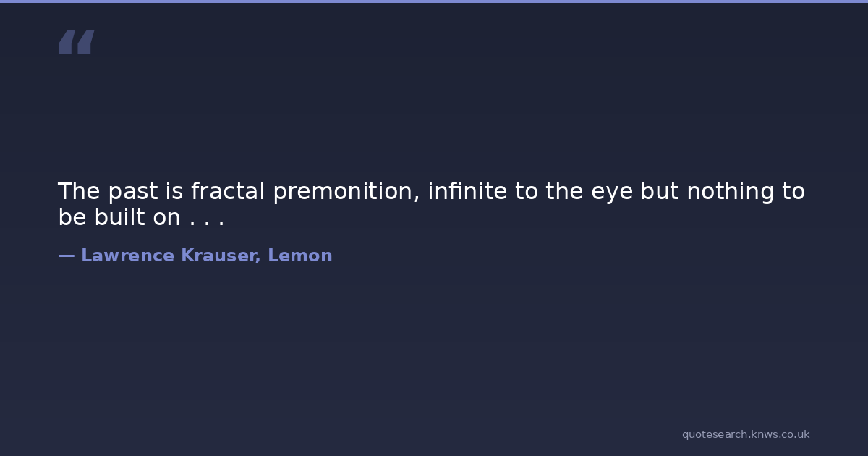
Task: Click the trailing ellipsis after "built on"
Action: coord(207,217)
